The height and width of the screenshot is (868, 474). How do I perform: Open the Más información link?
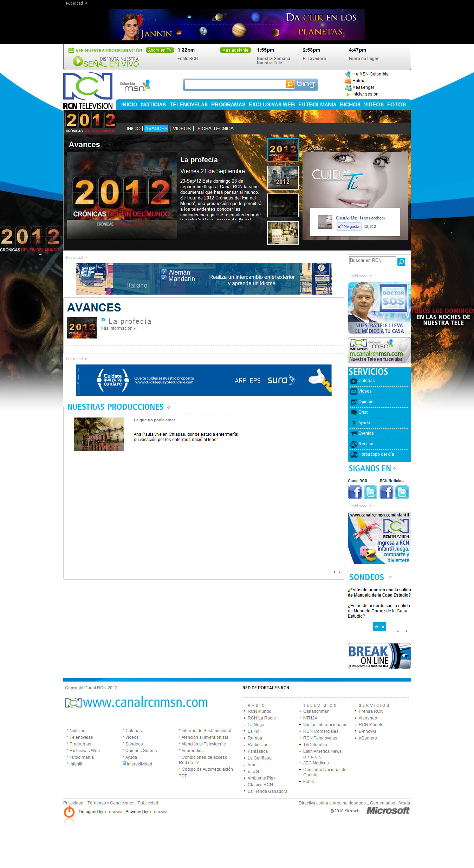pyautogui.click(x=118, y=328)
